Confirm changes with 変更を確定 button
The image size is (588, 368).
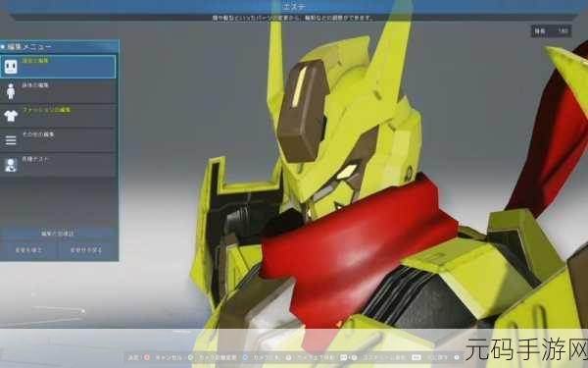point(28,250)
